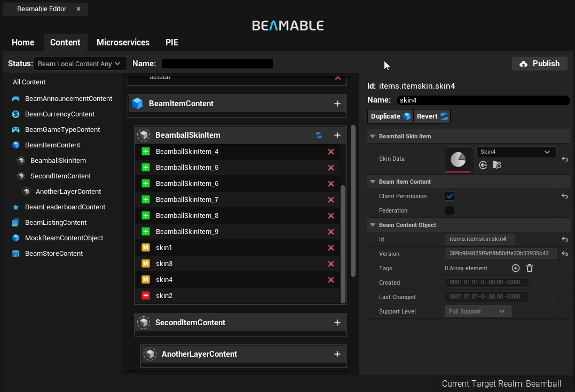Browse to Skin Data asset in content browser
This screenshot has height=392, width=575.
coord(497,166)
